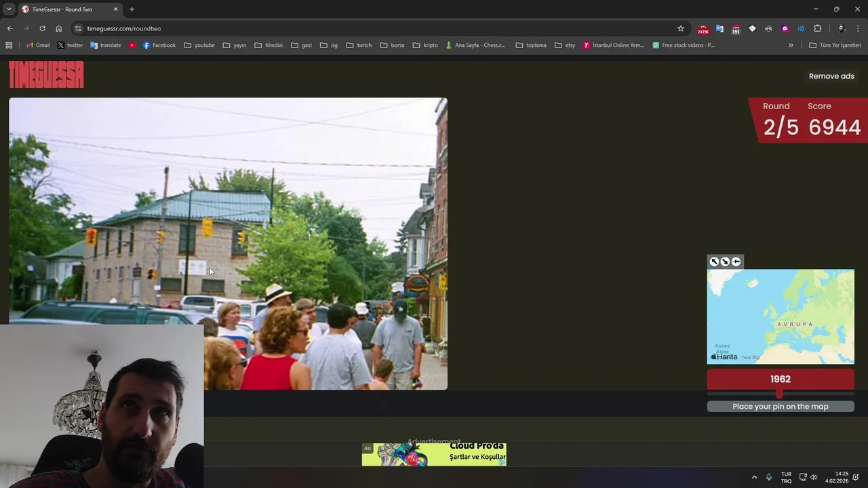Open the extension showing badge 191
This screenshot has width=868, height=488.
736,29
